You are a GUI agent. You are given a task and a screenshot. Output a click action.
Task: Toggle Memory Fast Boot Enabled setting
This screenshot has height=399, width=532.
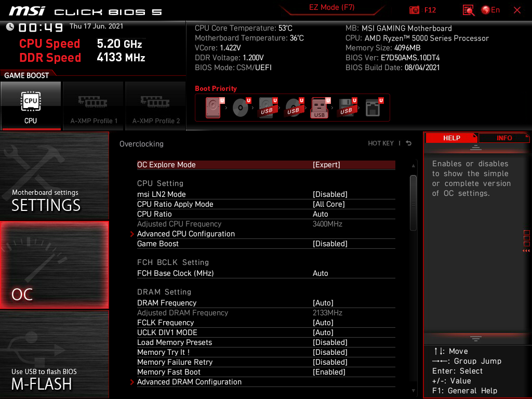[x=329, y=372]
